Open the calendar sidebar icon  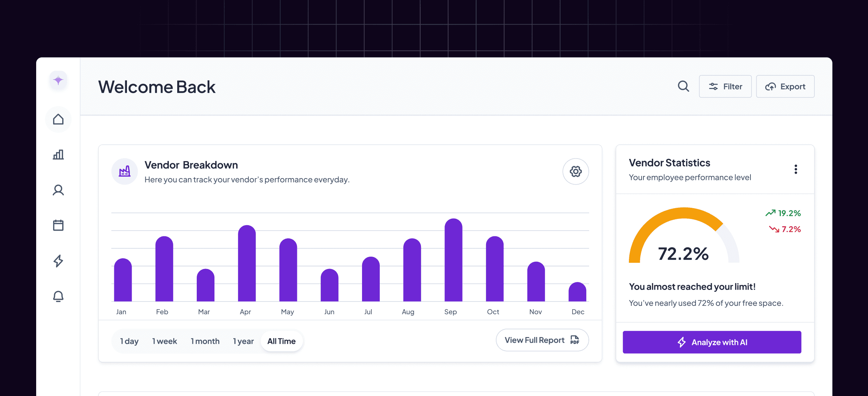[x=58, y=225]
